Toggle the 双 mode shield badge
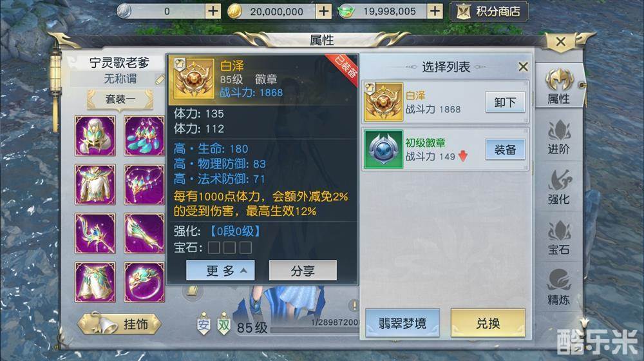 (224, 324)
